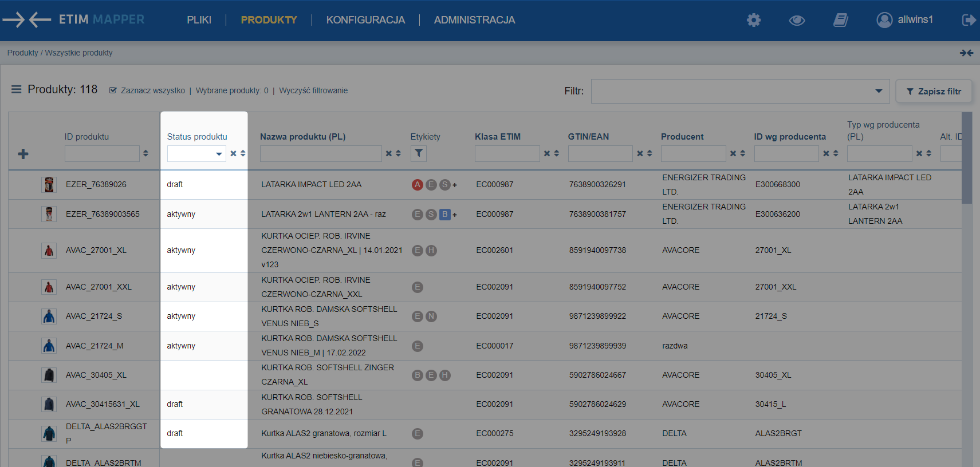Screen dimensions: 980x467
Task: Clear the Typ wg producenta filter with X
Action: coord(919,153)
